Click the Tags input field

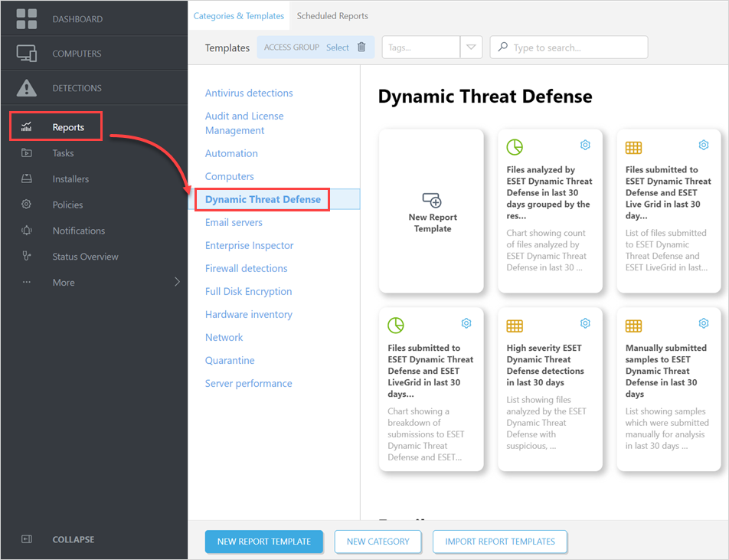pyautogui.click(x=420, y=47)
